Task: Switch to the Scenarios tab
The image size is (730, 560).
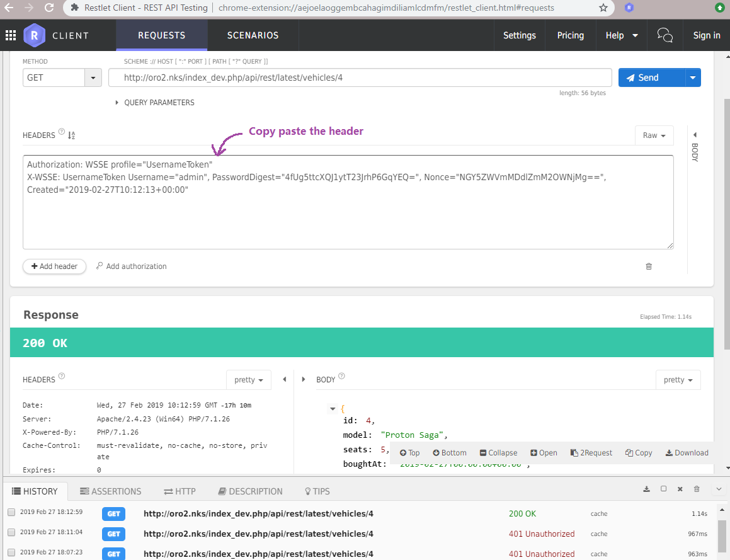Action: pyautogui.click(x=253, y=35)
